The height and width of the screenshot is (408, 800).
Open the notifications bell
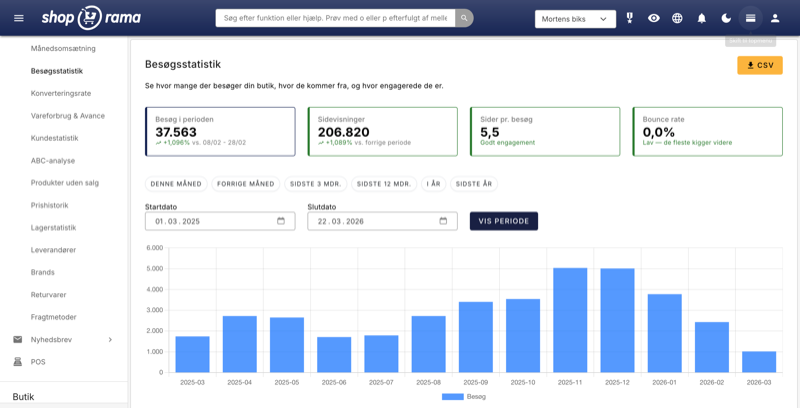702,18
